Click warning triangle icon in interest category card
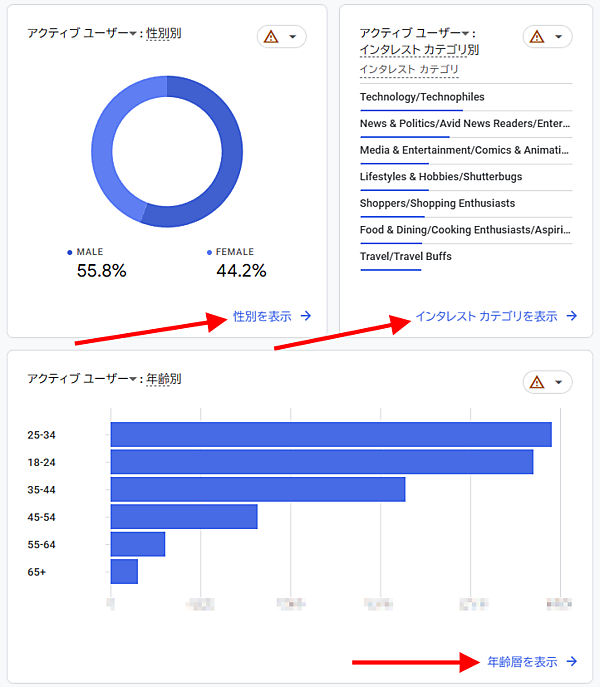 [x=537, y=37]
